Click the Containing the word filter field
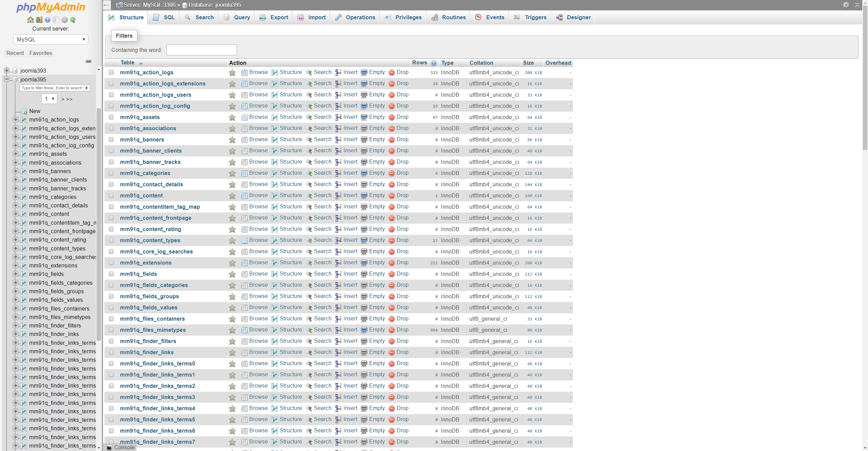The height and width of the screenshot is (451, 868). 201,50
